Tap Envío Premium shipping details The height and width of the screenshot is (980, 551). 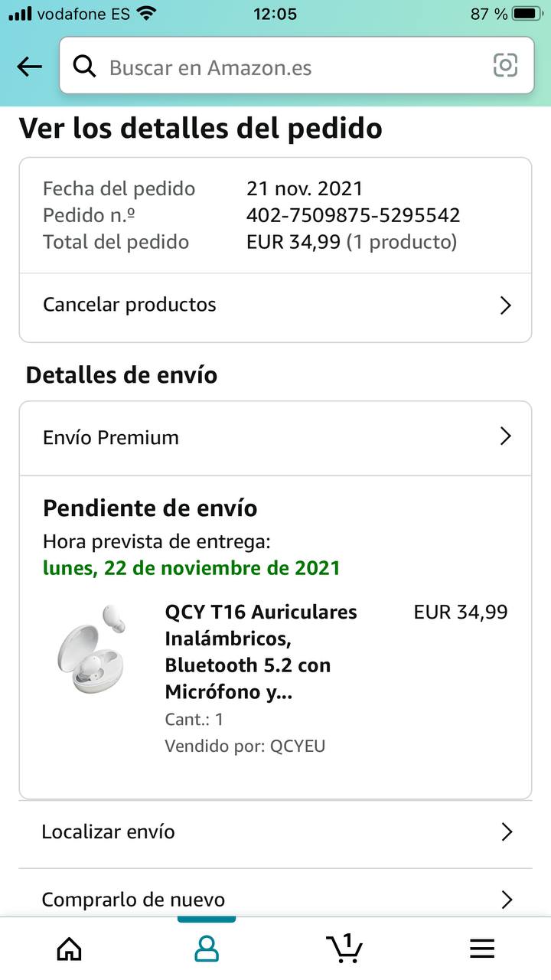click(111, 437)
